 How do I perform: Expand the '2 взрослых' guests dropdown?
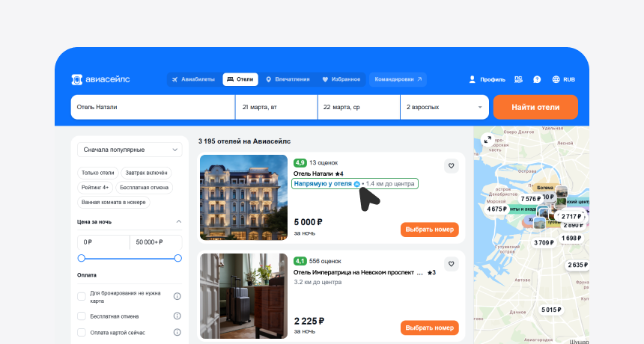pyautogui.click(x=444, y=107)
